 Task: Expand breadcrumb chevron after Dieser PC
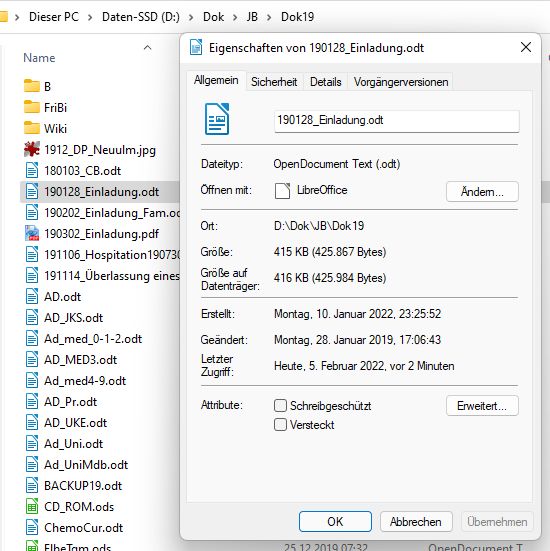[90, 17]
